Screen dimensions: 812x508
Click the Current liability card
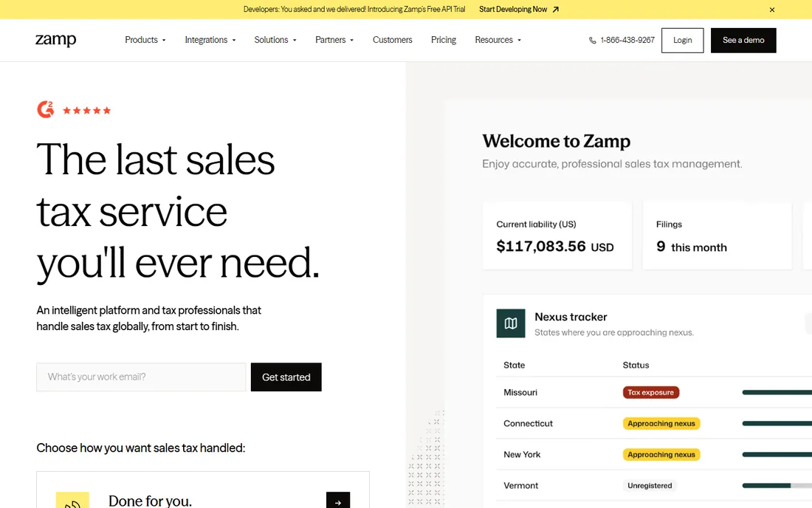coord(557,236)
